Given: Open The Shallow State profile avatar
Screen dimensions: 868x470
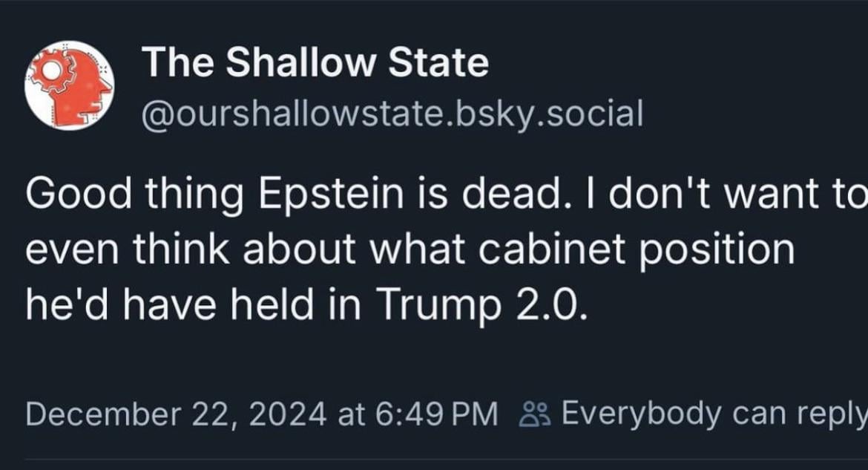Looking at the screenshot, I should pyautogui.click(x=69, y=85).
